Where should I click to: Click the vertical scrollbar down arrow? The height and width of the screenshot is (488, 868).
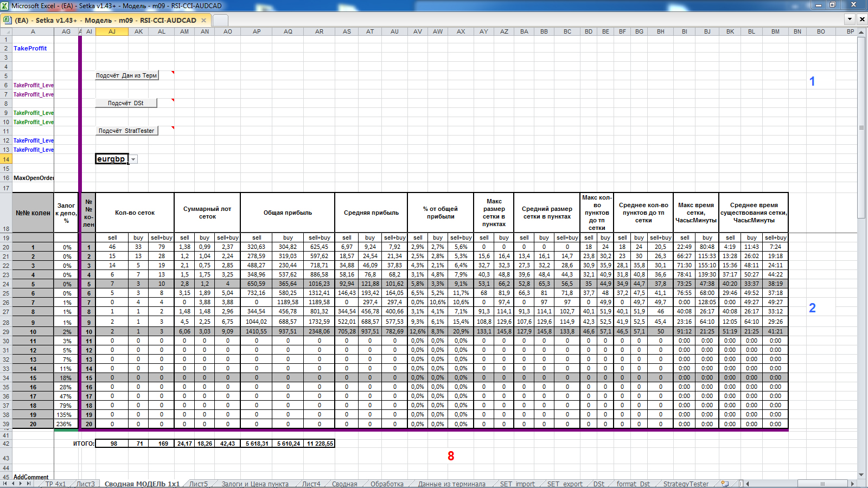pos(861,474)
